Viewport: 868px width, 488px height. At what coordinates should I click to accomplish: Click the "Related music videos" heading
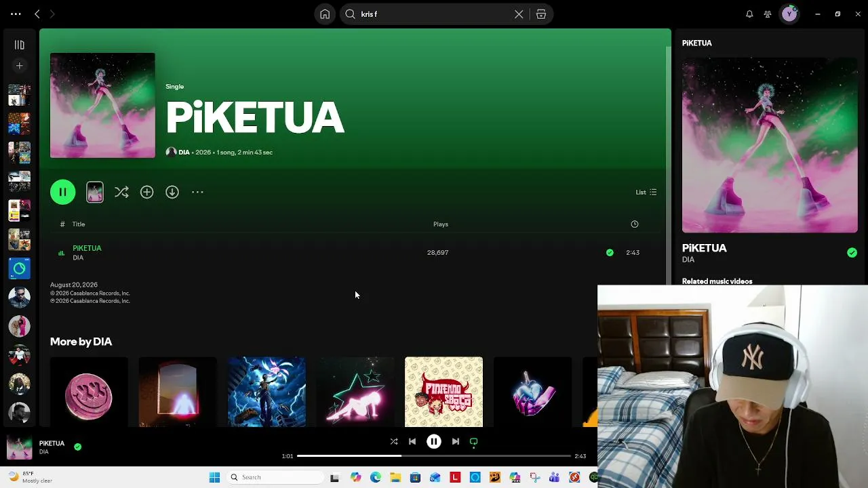717,281
